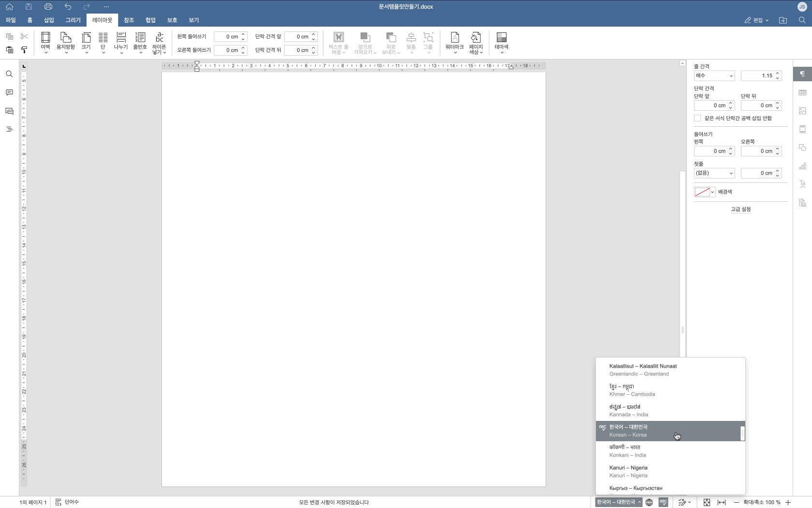Open the search icon in left sidebar
The height and width of the screenshot is (508, 812).
(9, 74)
